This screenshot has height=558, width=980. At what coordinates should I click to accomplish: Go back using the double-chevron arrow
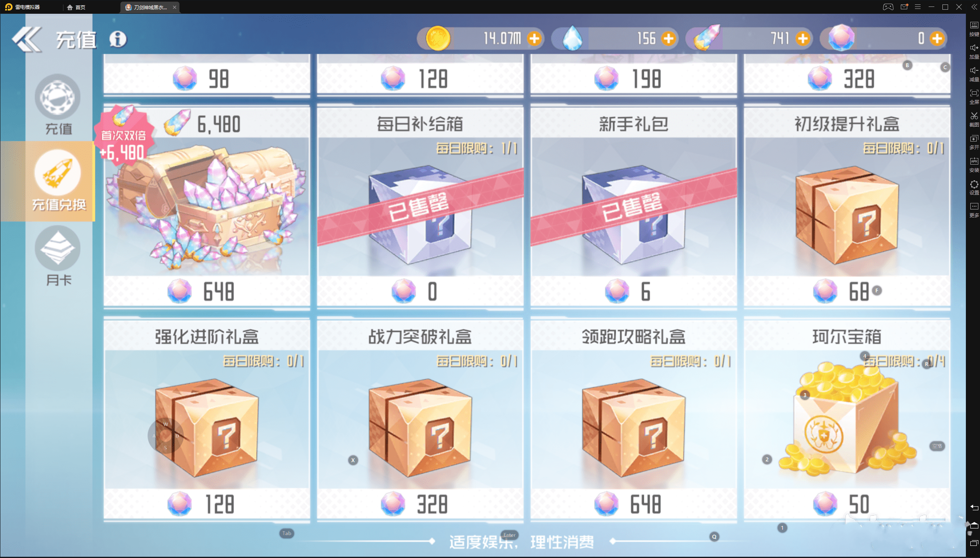pyautogui.click(x=27, y=39)
